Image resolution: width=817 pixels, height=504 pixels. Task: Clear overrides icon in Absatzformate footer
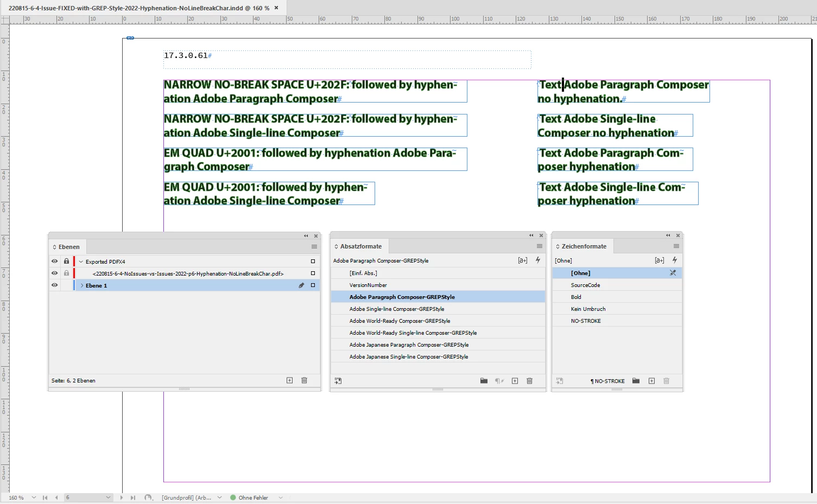click(x=499, y=381)
